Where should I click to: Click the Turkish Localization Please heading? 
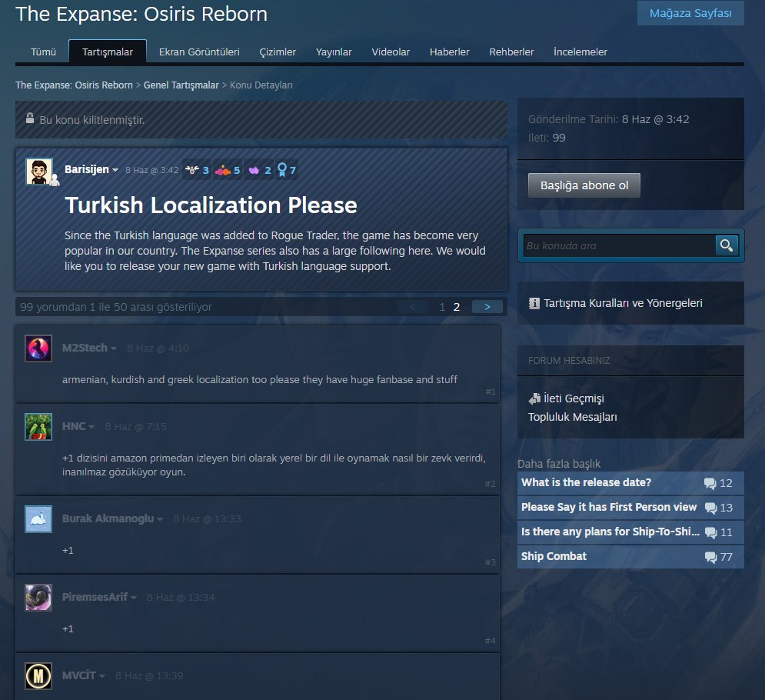[x=211, y=205]
